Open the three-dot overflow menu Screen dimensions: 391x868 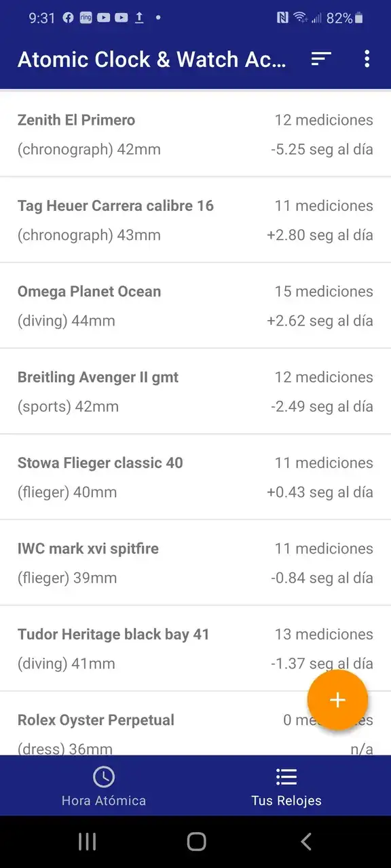click(367, 59)
